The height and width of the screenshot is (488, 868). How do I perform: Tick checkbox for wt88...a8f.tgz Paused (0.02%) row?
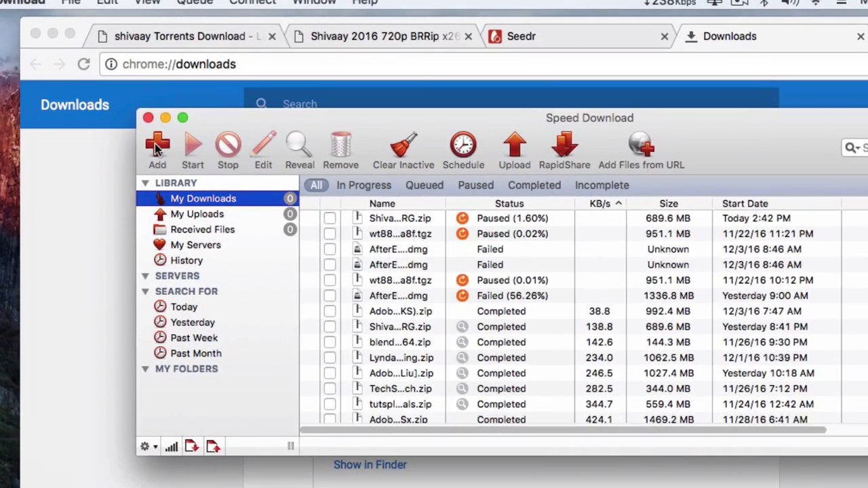(x=330, y=234)
